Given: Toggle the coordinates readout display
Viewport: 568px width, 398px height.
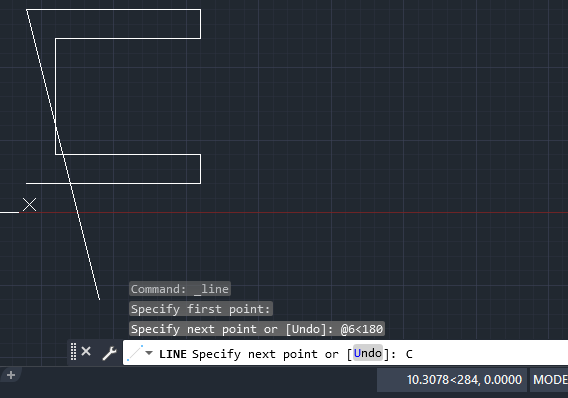Looking at the screenshot, I should 452,380.
